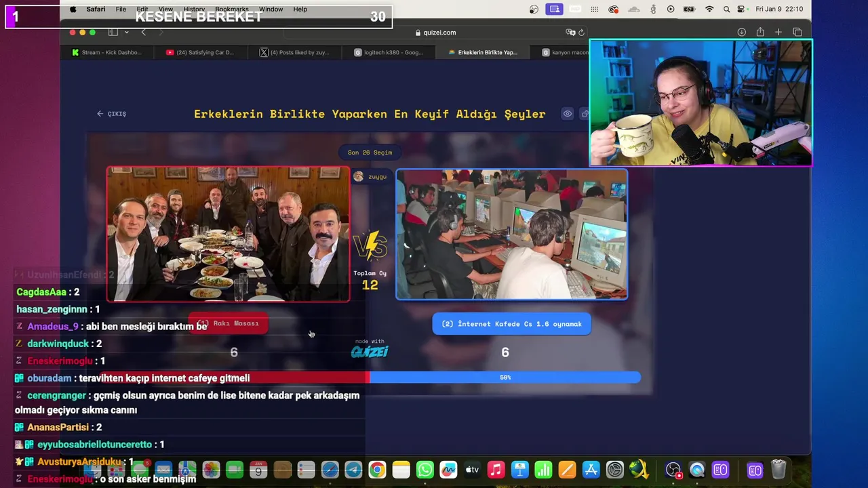Viewport: 868px width, 488px height.
Task: Open Spotlight search in menu bar
Action: pyautogui.click(x=726, y=9)
